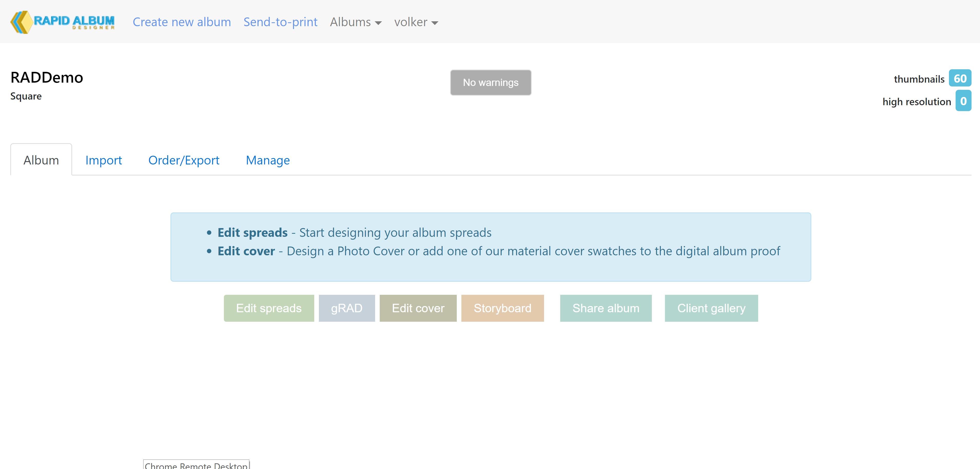Open the Client gallery button
This screenshot has width=980, height=469.
tap(711, 308)
